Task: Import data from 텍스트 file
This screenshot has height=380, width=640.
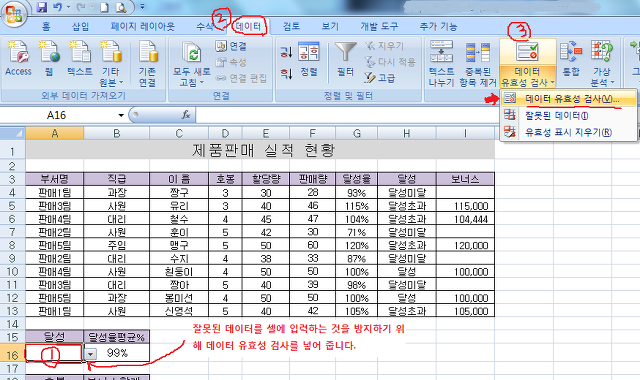Action: [x=80, y=58]
